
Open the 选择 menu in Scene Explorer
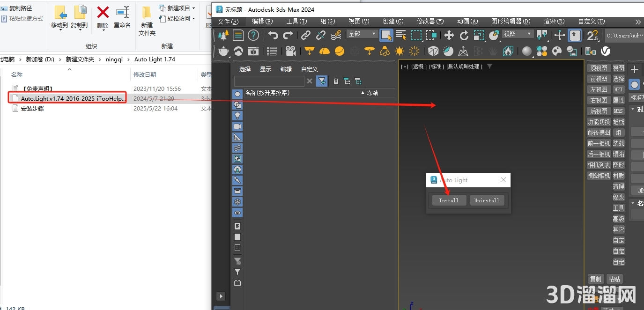click(x=245, y=69)
